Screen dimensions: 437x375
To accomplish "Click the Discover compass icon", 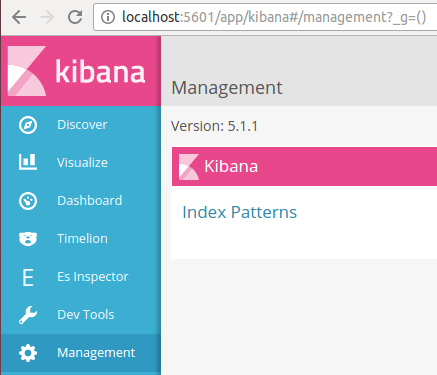I will (28, 125).
